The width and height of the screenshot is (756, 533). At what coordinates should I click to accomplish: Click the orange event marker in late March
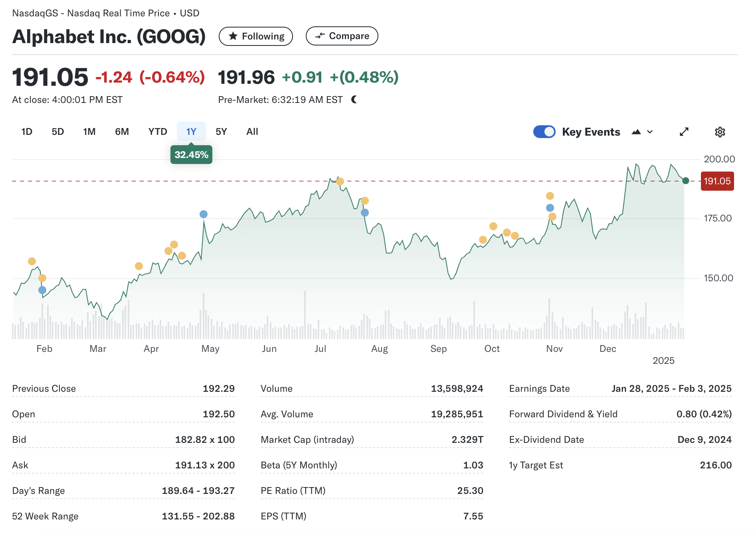139,266
